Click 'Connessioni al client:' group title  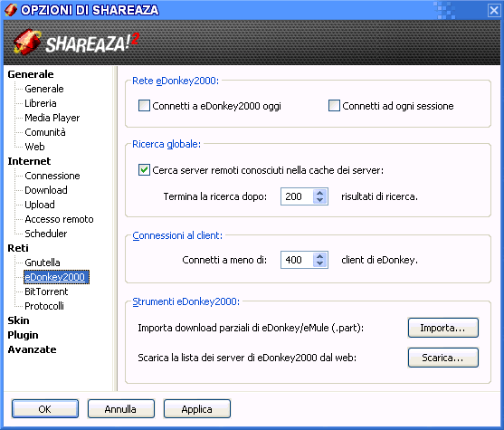click(x=177, y=235)
